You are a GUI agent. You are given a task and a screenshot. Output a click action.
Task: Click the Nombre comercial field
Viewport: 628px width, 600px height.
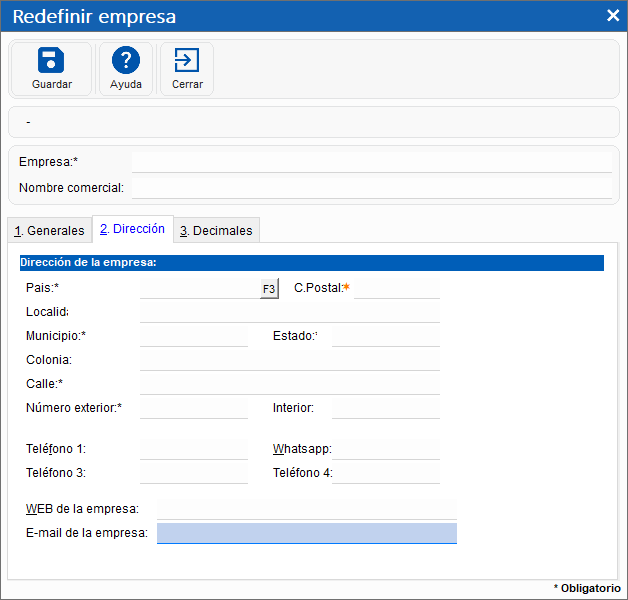[x=372, y=188]
